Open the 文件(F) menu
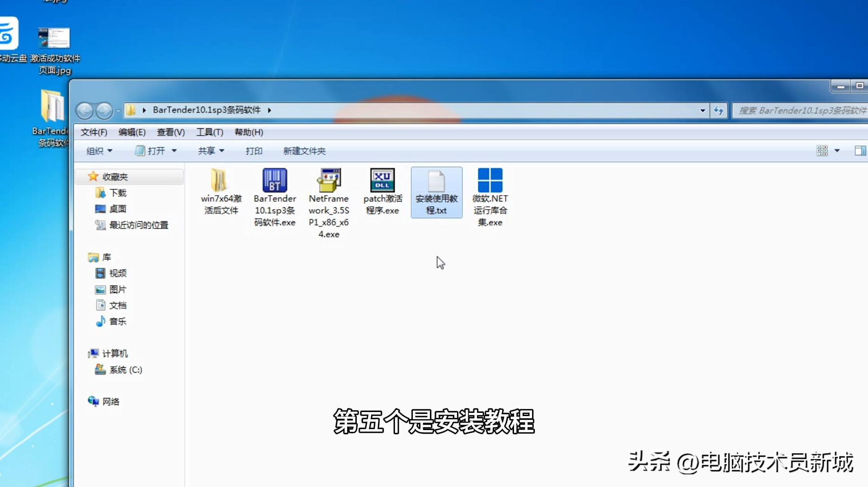Screen dimensions: 868x487 94,132
